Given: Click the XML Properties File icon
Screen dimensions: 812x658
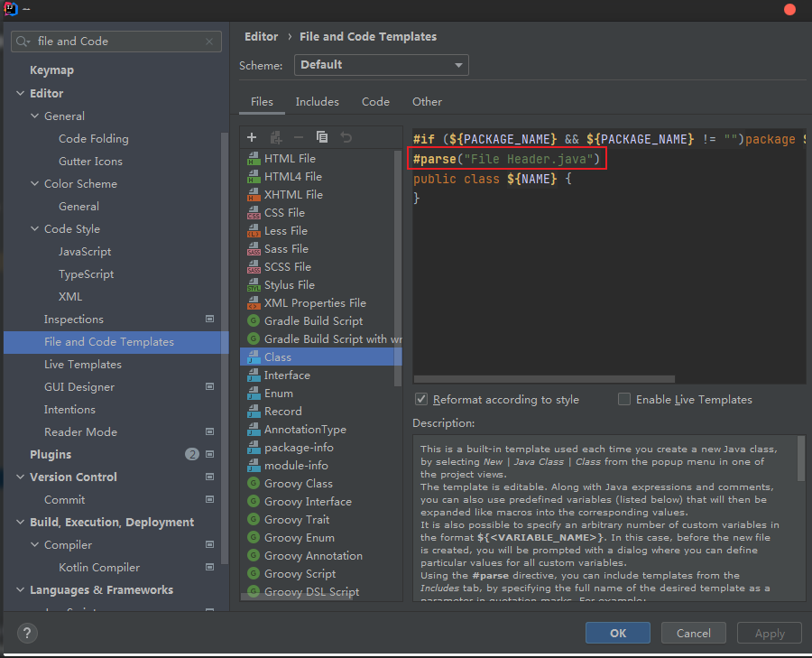Looking at the screenshot, I should pos(254,303).
